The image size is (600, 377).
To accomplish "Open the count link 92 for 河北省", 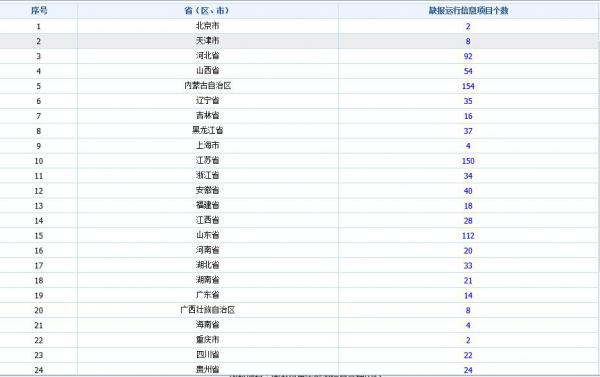I will tap(468, 56).
